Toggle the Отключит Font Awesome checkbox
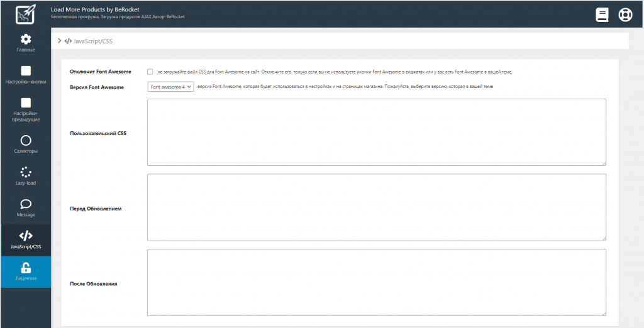 click(x=150, y=72)
